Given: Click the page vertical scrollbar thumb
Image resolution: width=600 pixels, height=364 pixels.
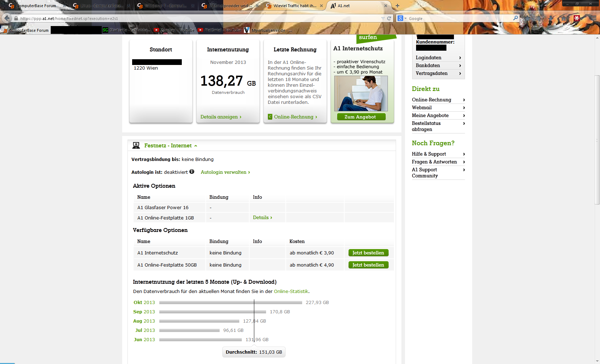Looking at the screenshot, I should click(x=597, y=140).
